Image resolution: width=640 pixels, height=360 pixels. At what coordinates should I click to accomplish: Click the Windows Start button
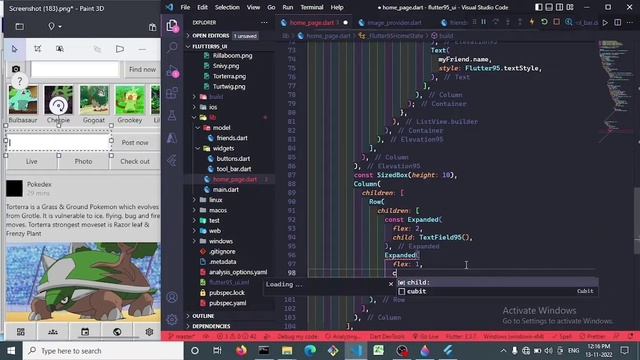[11, 351]
